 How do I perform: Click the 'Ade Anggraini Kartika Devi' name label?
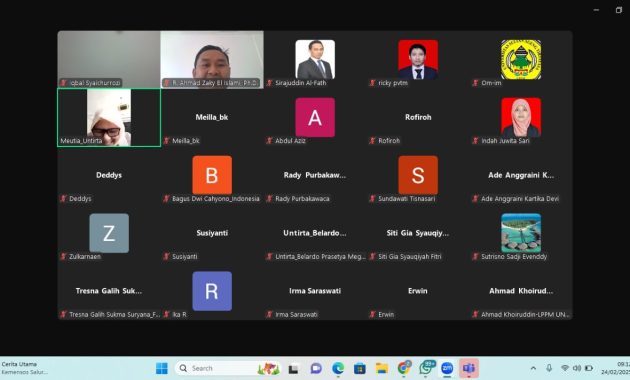pos(520,199)
